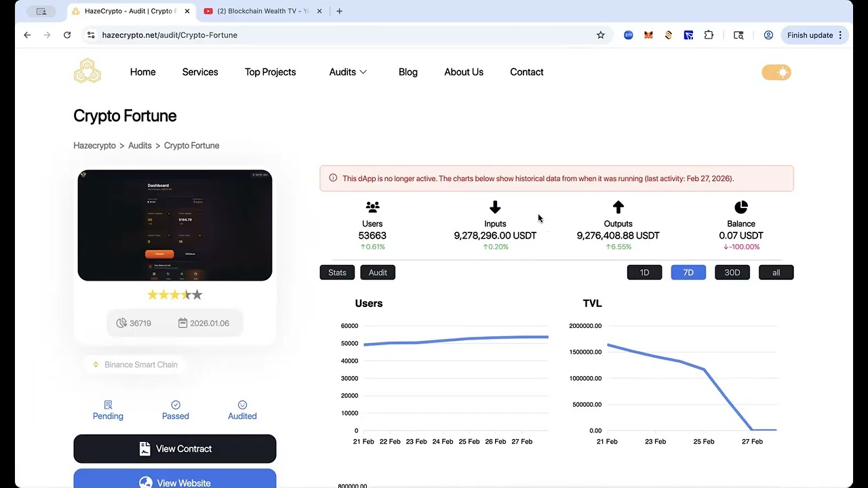Screen dimensions: 868x488
Task: Click the Users group icon above 53663
Action: coord(372,207)
